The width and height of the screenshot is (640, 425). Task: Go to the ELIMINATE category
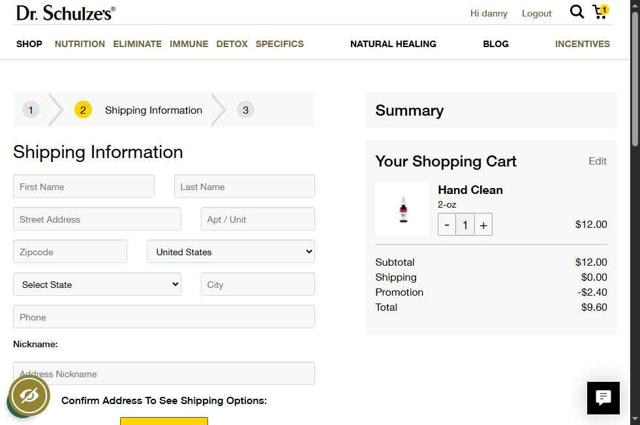tap(137, 44)
